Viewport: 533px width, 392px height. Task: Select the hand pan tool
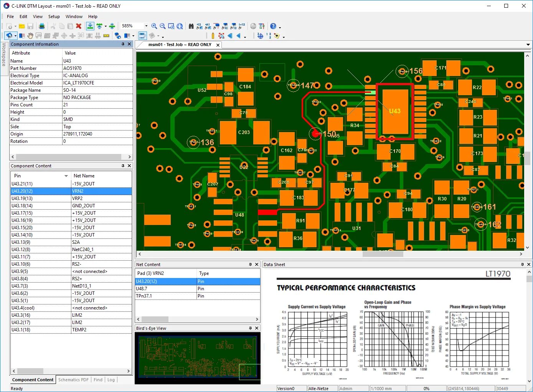(30, 36)
